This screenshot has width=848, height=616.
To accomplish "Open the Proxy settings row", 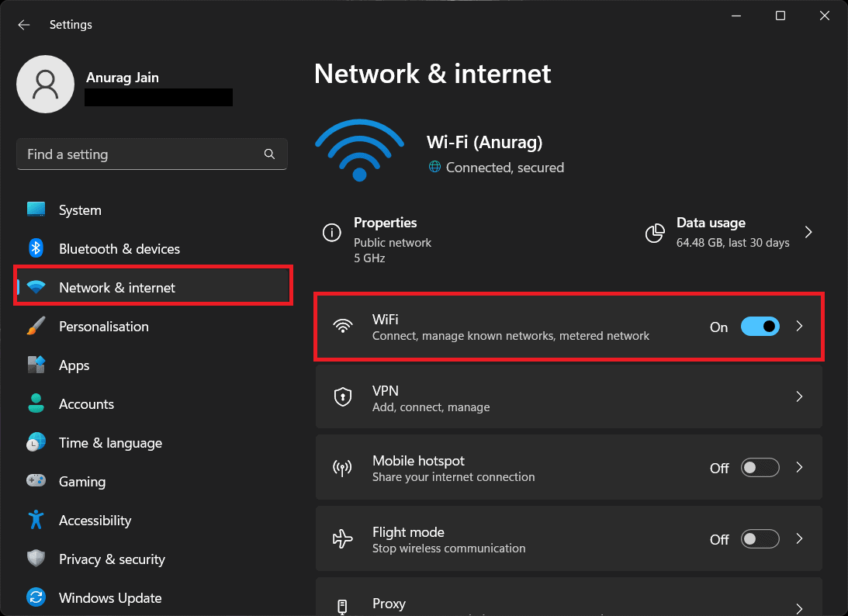I will coord(568,604).
